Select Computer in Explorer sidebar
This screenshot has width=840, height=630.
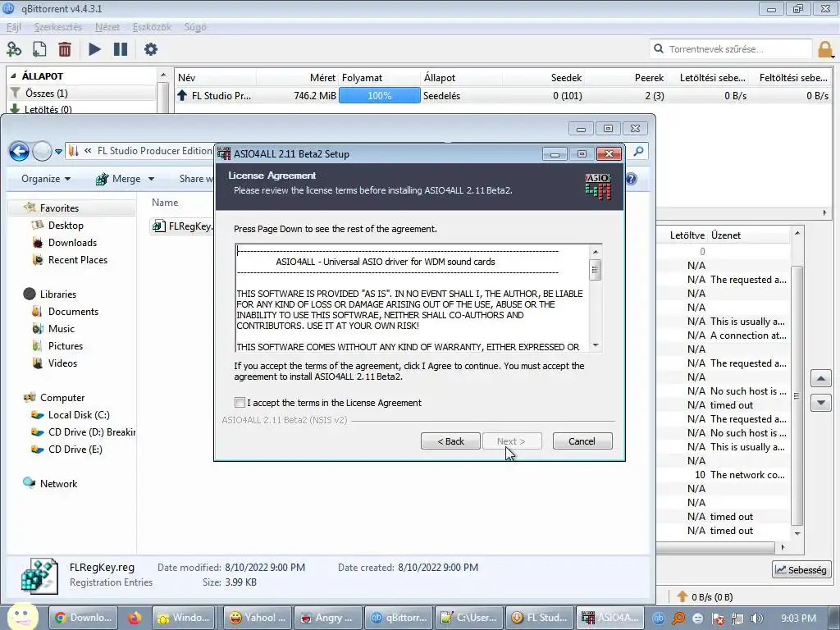(62, 398)
